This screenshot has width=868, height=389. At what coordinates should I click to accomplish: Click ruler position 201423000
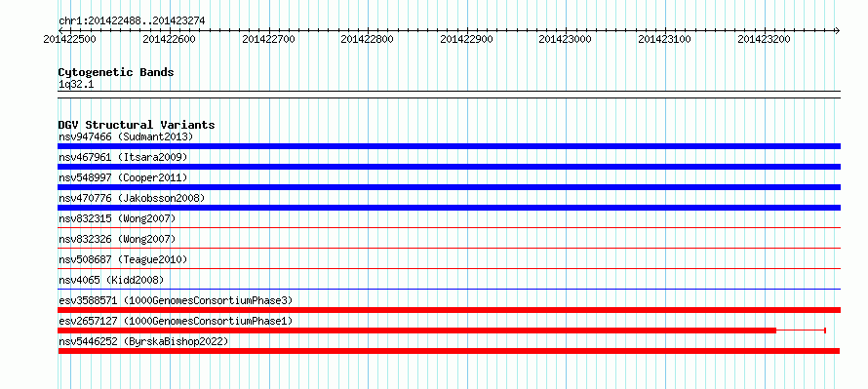566,39
